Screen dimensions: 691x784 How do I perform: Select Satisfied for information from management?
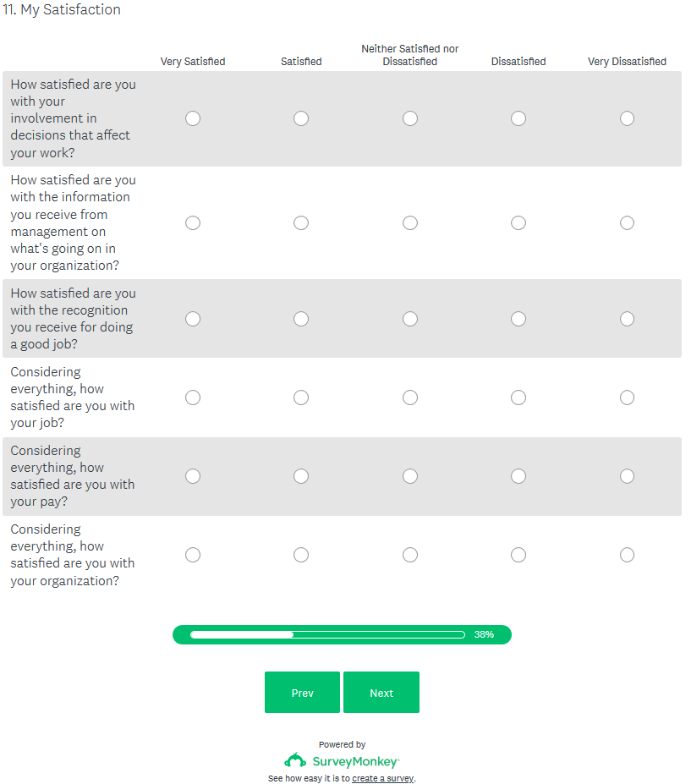point(301,222)
